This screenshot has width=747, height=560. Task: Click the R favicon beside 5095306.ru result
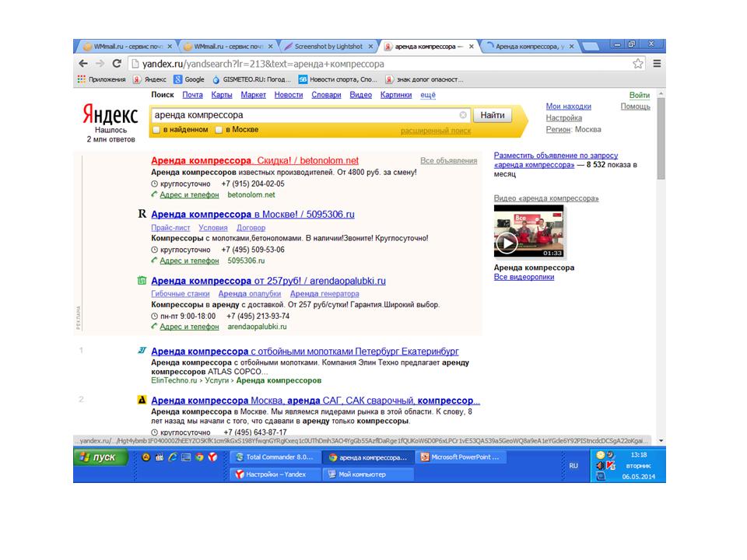point(142,214)
